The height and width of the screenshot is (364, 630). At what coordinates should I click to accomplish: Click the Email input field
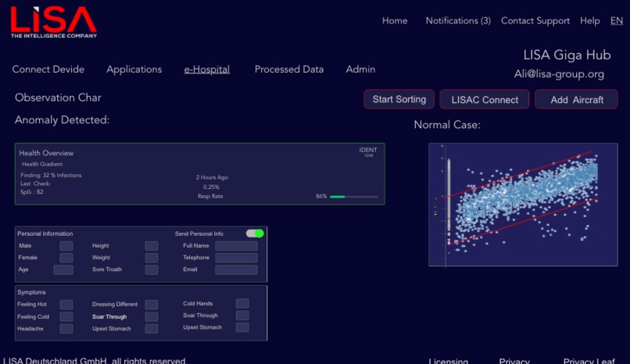tap(236, 269)
